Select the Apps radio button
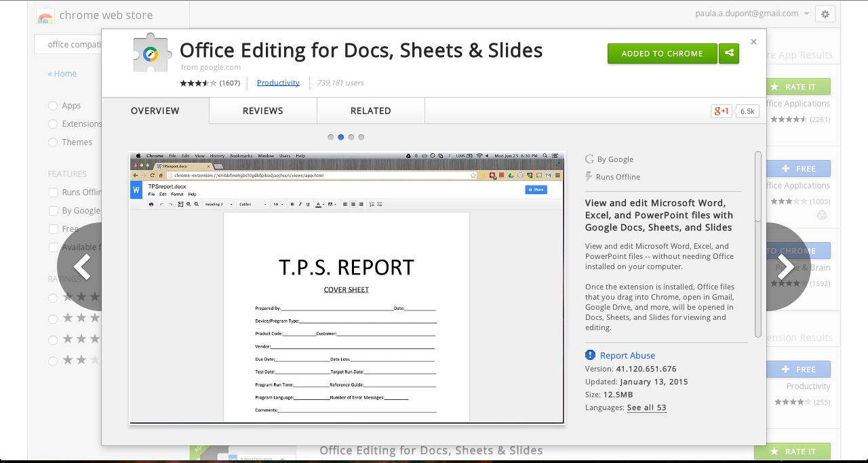 click(53, 106)
